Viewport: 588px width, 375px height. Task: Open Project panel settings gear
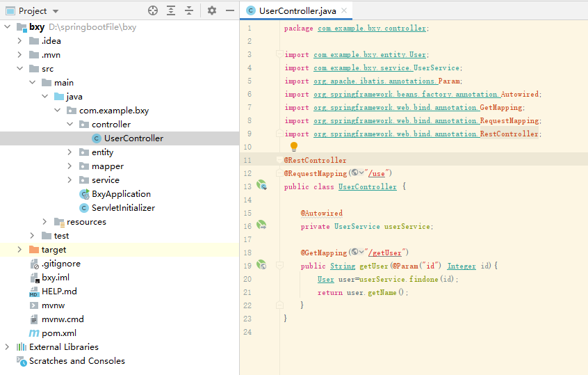pos(212,10)
